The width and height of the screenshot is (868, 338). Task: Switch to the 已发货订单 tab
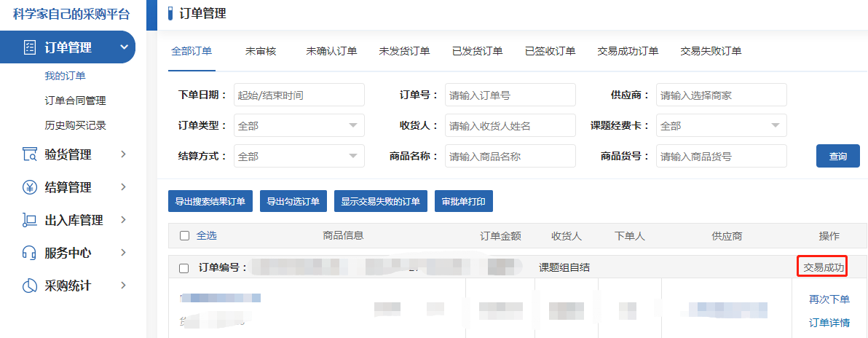pyautogui.click(x=477, y=51)
